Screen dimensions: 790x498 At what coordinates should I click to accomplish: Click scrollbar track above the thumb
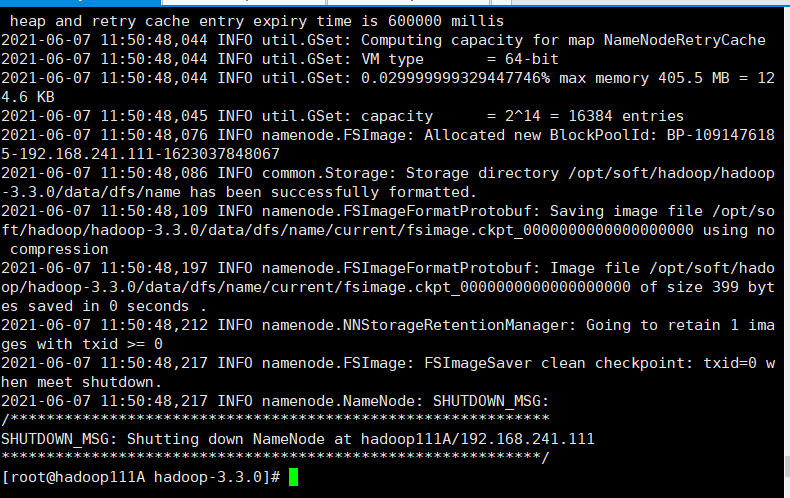tap(787, 232)
